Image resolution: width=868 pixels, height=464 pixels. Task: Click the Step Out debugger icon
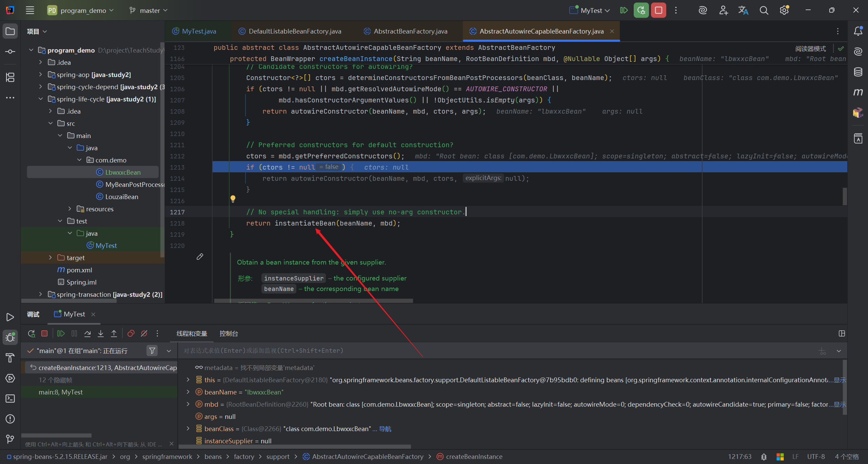point(114,333)
